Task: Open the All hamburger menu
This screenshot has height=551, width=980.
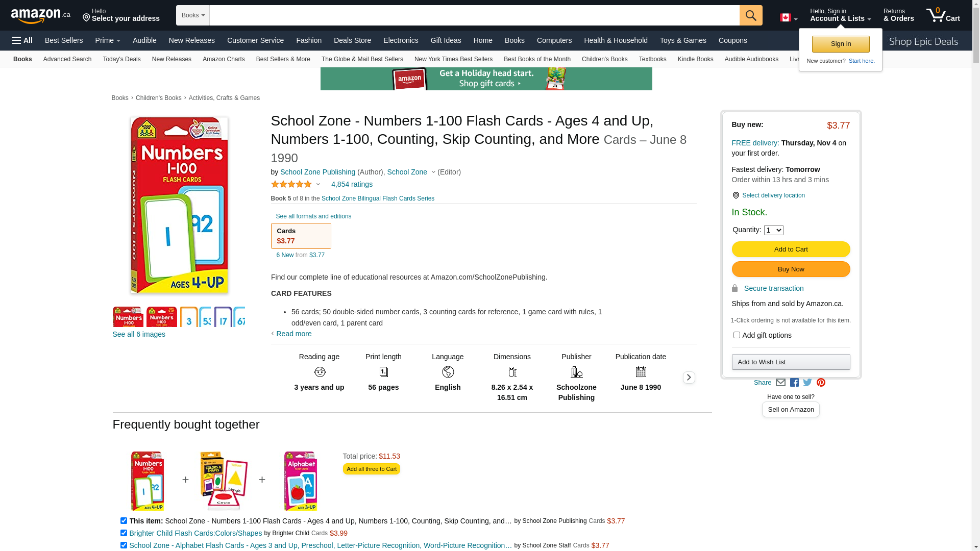Action: point(22,40)
